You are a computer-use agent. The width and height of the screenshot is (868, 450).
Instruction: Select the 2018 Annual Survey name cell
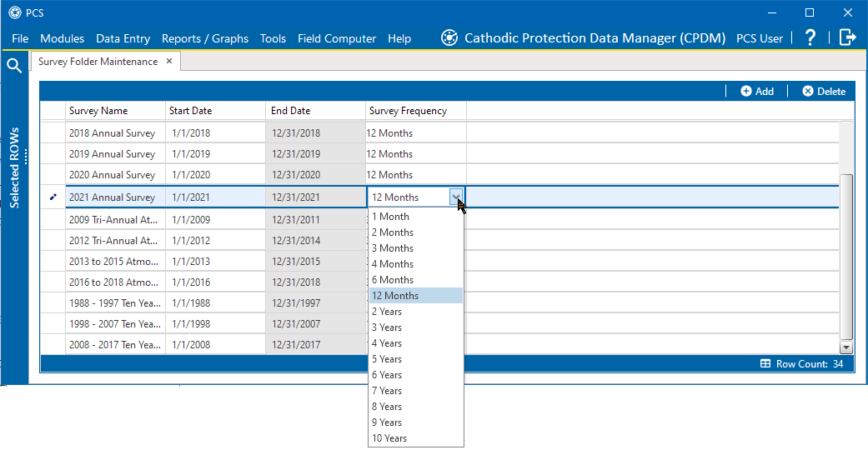click(x=115, y=133)
